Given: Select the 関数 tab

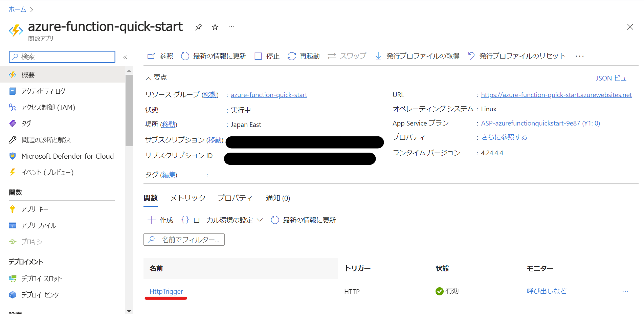Looking at the screenshot, I should tap(151, 198).
